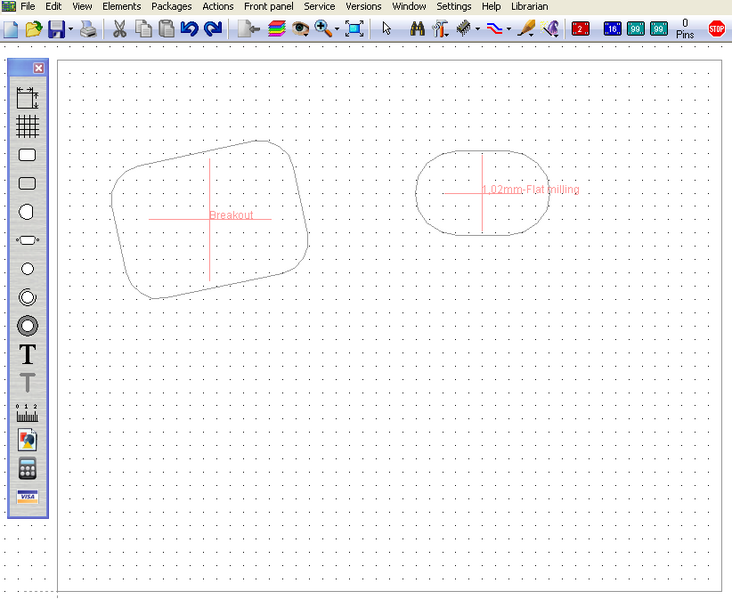
Task: Expand the zoom magnifier dropdown arrow
Action: click(x=336, y=29)
